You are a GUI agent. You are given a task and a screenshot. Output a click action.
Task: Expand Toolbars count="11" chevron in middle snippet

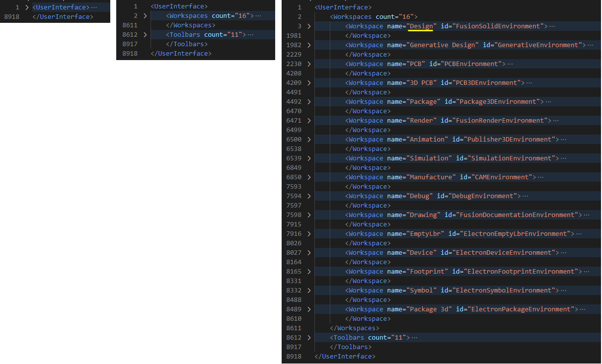click(x=145, y=35)
